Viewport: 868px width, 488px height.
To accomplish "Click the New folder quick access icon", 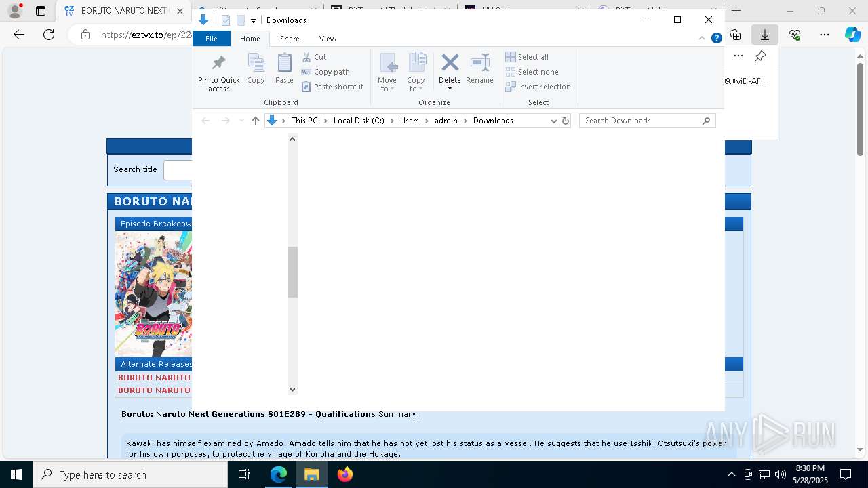I will (241, 20).
